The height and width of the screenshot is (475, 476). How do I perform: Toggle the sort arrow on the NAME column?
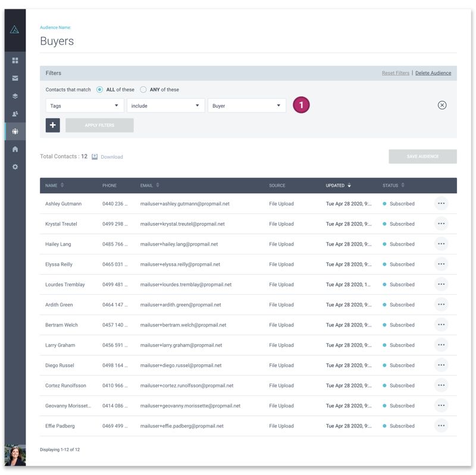62,185
